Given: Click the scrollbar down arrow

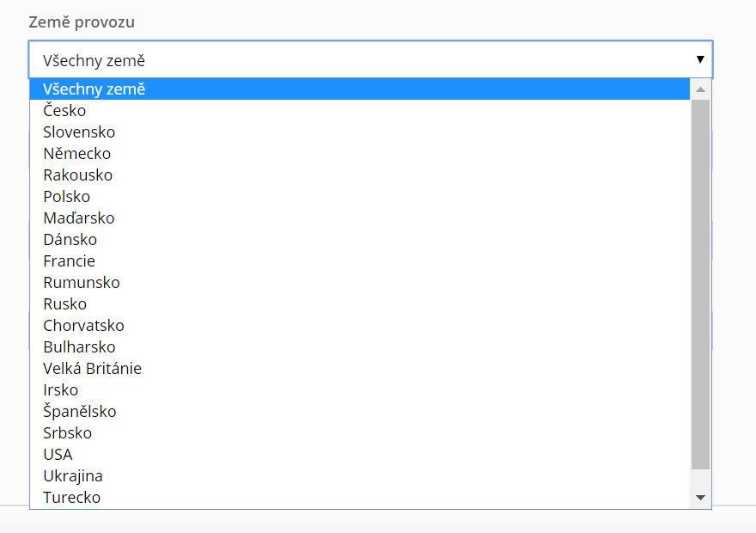Looking at the screenshot, I should (x=700, y=497).
